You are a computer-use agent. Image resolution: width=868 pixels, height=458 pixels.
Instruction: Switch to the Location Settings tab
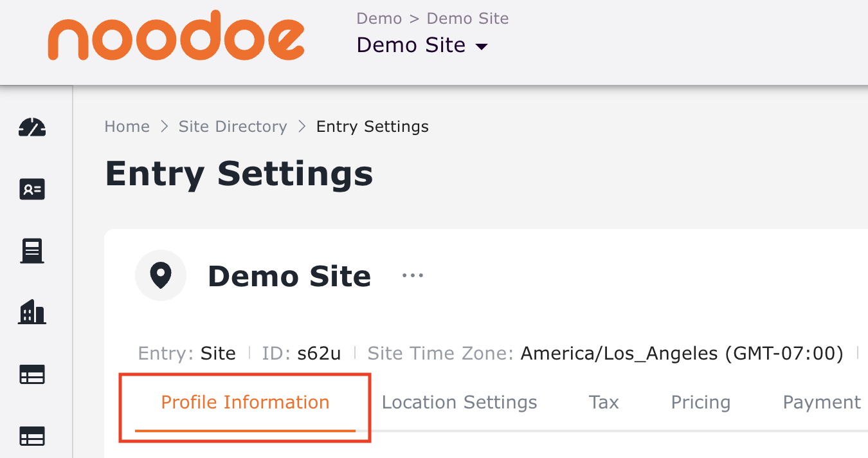click(459, 403)
